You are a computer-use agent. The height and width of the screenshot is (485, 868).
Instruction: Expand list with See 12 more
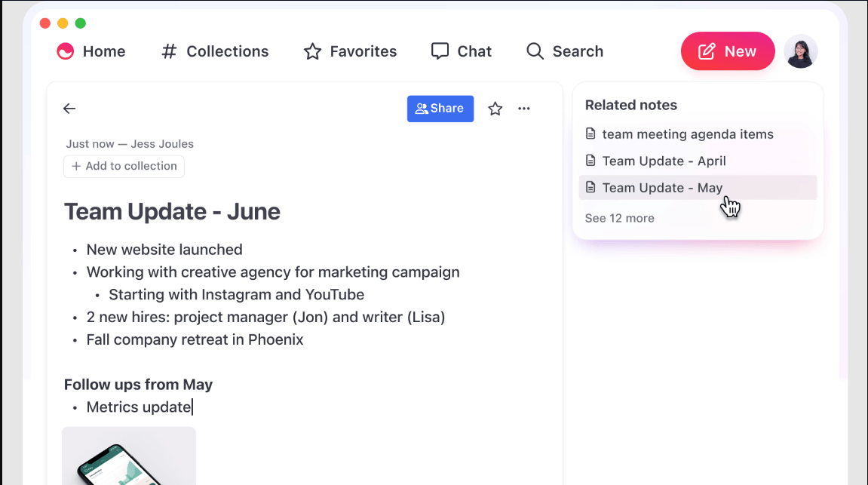[x=619, y=218]
